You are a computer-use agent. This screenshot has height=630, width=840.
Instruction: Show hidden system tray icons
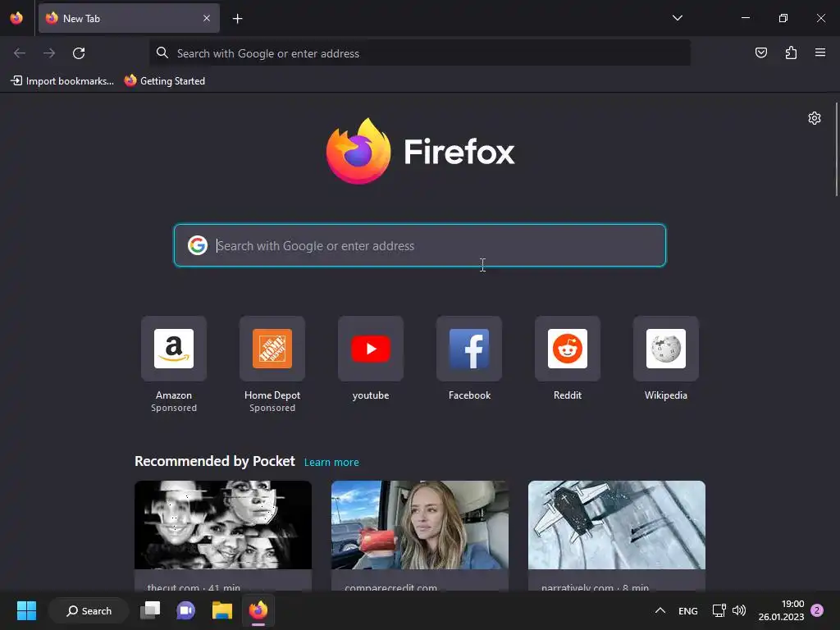[660, 610]
